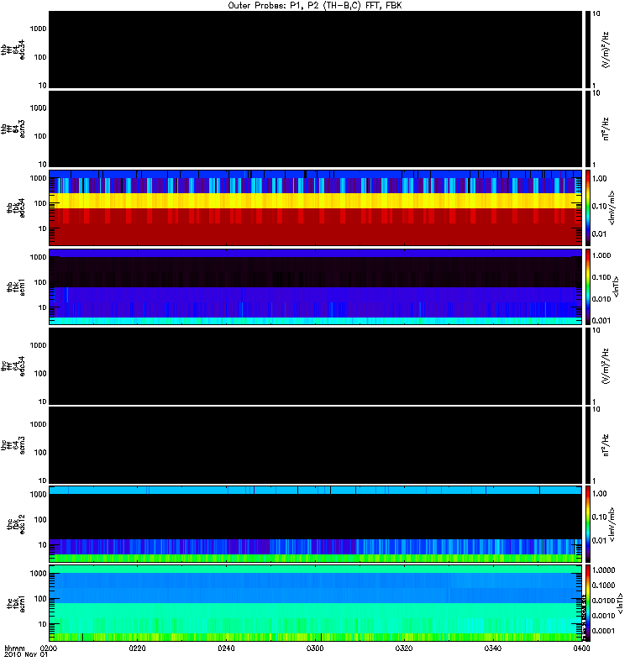Click the black color bar beside thb fff edc34
This screenshot has width=630, height=672.
click(x=588, y=50)
